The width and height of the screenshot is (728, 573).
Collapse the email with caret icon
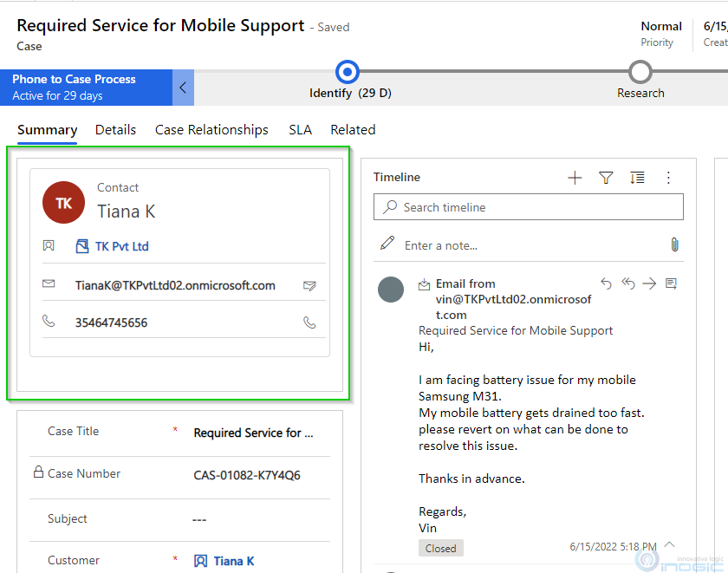[x=669, y=544]
